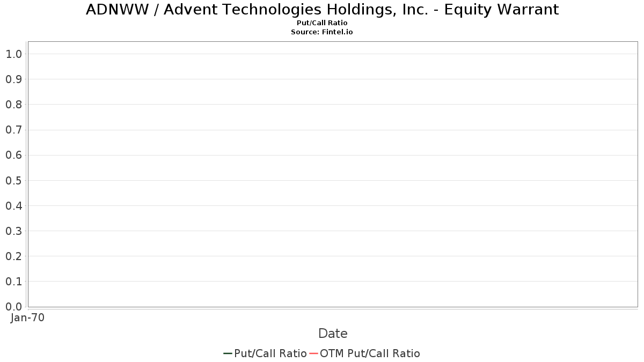Click the Jan-70 x-axis tick label
Viewport: 644px width, 362px height.
[x=28, y=317]
